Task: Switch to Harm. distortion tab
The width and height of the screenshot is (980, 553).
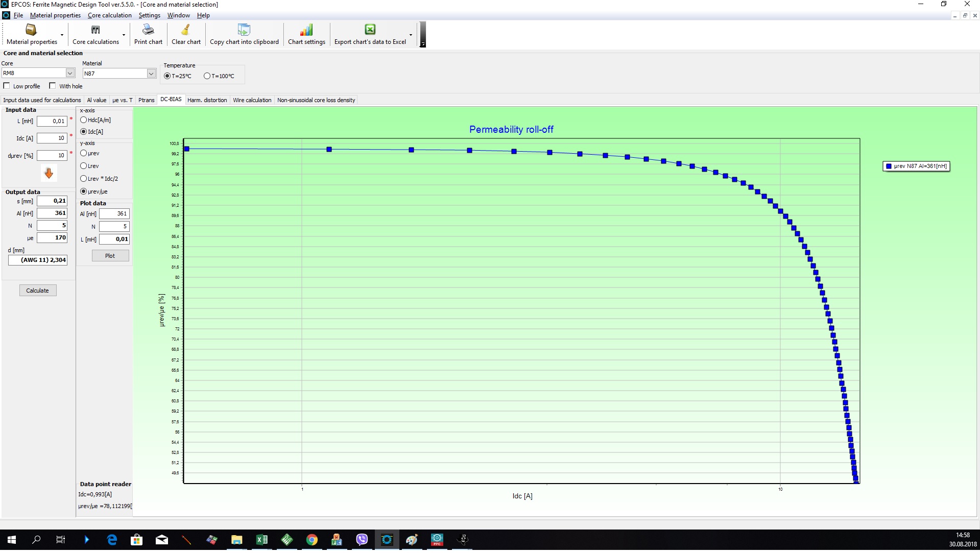Action: coord(207,100)
